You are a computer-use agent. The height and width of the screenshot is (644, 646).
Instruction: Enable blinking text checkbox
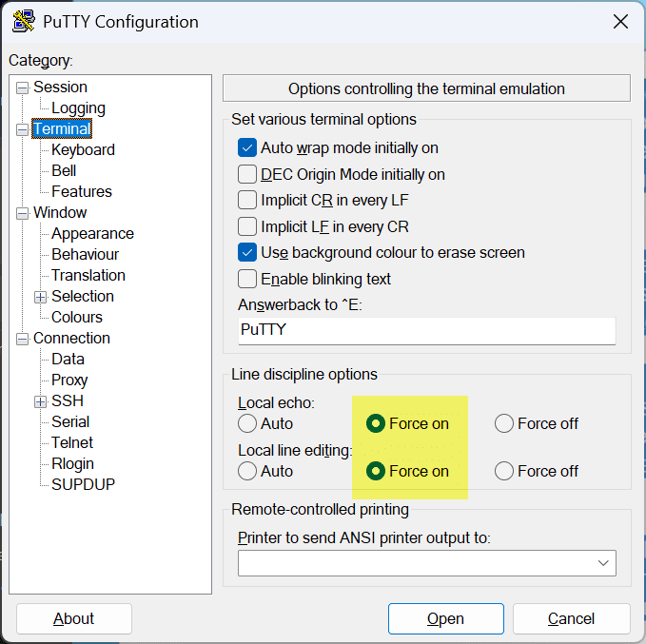tap(247, 280)
